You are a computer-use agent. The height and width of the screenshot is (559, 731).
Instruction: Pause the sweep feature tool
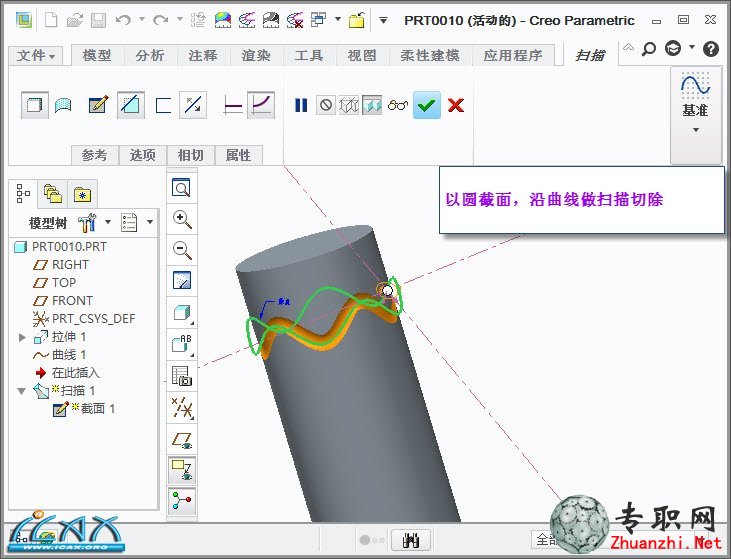click(301, 105)
